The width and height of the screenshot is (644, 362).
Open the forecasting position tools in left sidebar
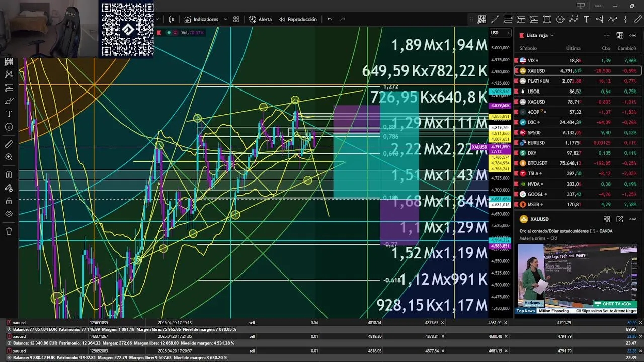(9, 87)
